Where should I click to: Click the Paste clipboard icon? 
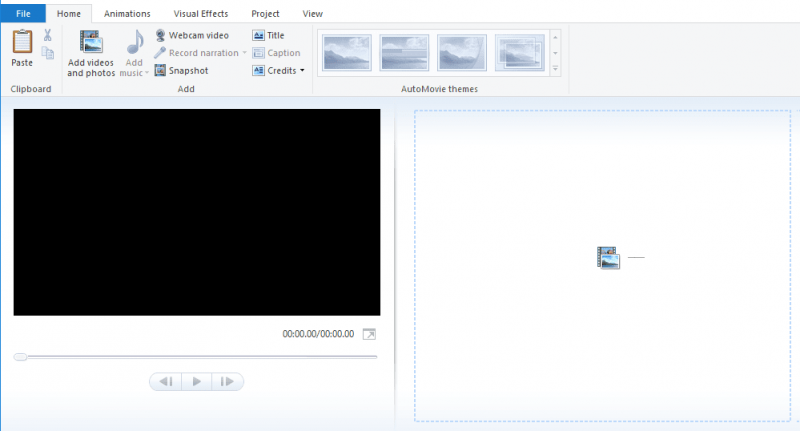[x=22, y=42]
